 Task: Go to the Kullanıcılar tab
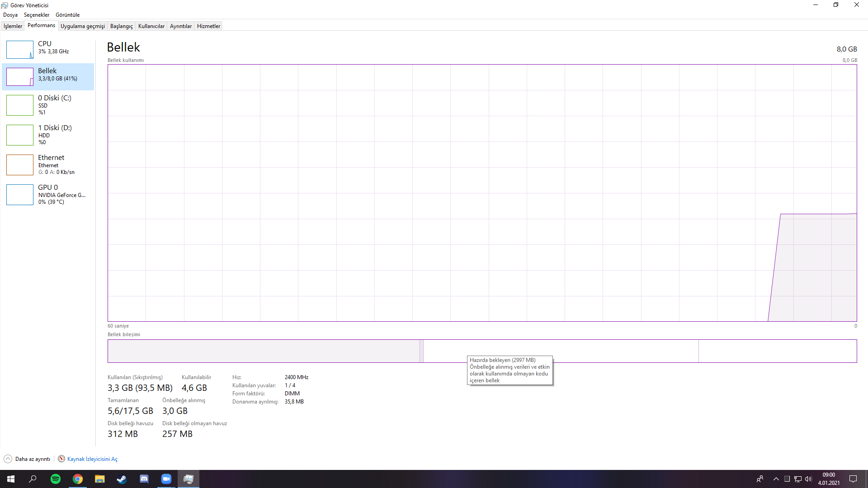click(151, 26)
